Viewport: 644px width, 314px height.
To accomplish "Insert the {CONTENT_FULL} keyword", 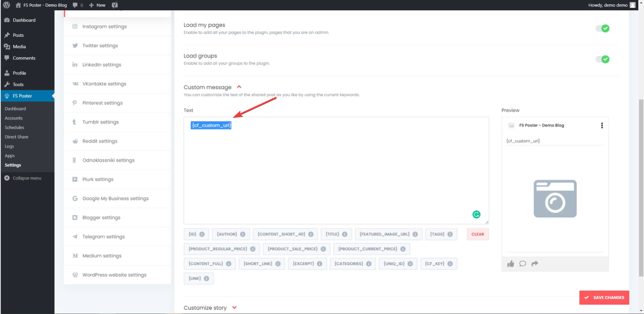I will pos(210,264).
